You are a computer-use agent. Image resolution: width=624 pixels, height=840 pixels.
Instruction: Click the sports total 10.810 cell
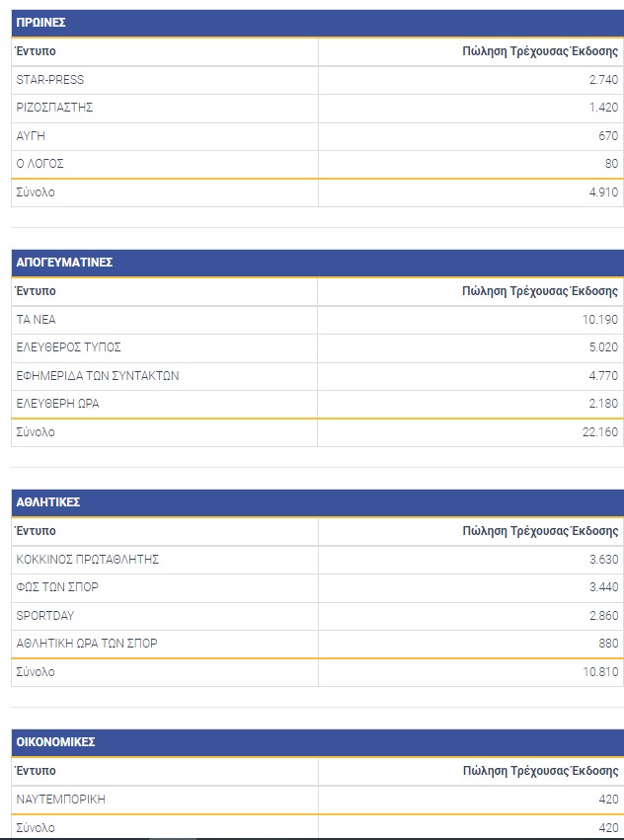click(600, 672)
